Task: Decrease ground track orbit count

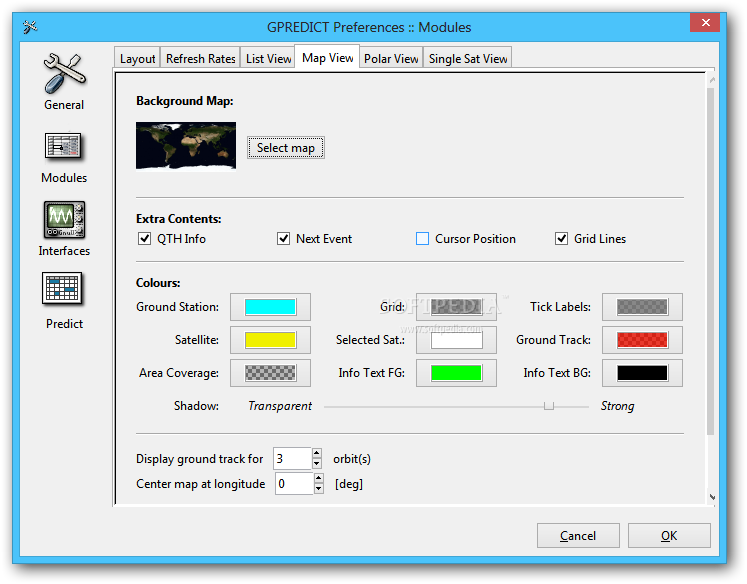Action: point(317,463)
